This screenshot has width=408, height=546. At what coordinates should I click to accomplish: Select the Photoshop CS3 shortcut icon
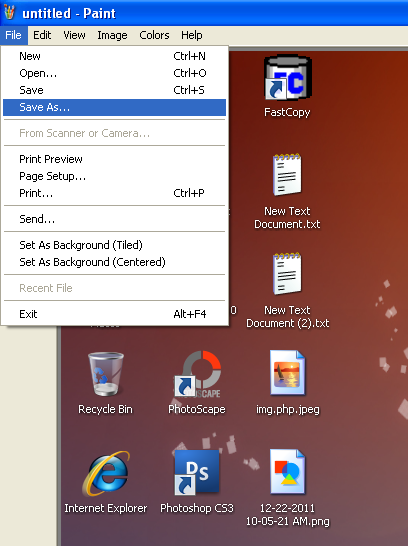197,473
